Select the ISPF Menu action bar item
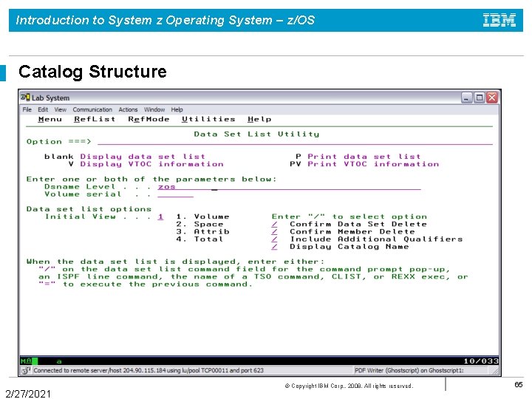The image size is (532, 399). point(50,119)
